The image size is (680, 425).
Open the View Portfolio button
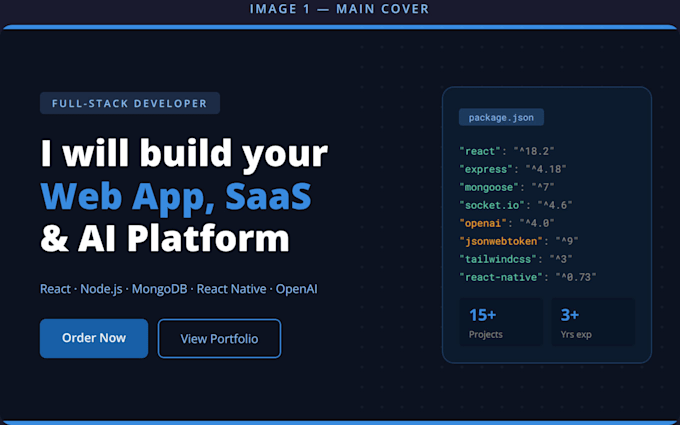click(x=219, y=339)
